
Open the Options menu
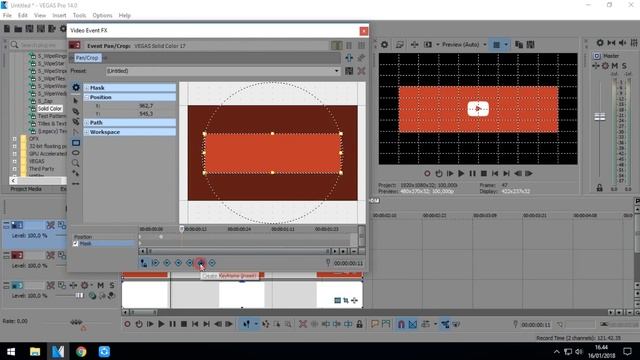coord(102,16)
